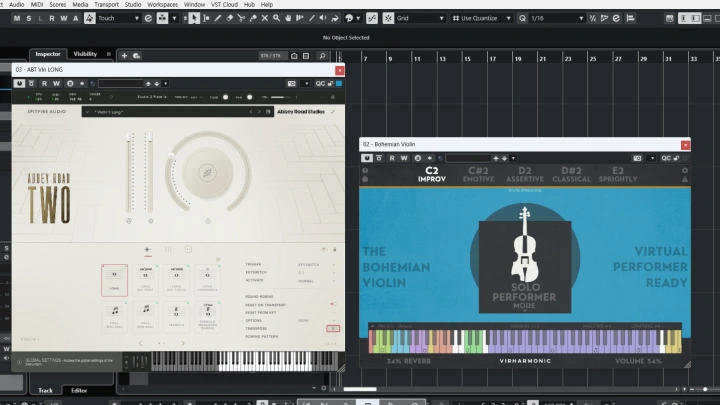
Task: Click the Add Track plus icon
Action: tap(124, 56)
